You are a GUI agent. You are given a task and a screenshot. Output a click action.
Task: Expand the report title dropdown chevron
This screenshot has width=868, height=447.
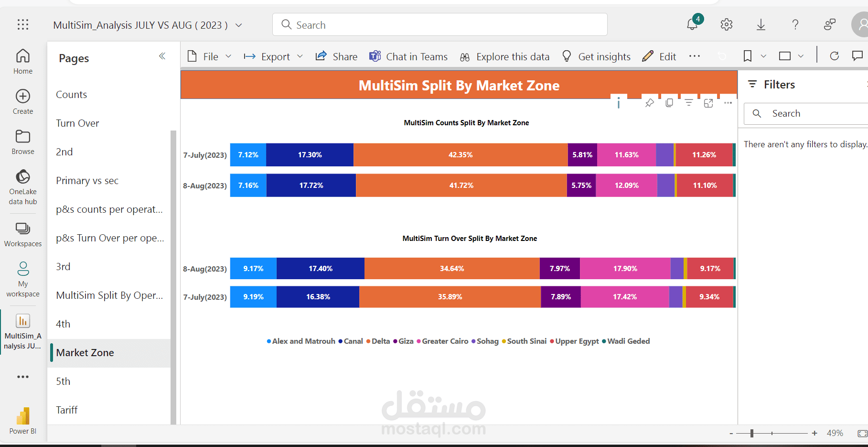(239, 25)
